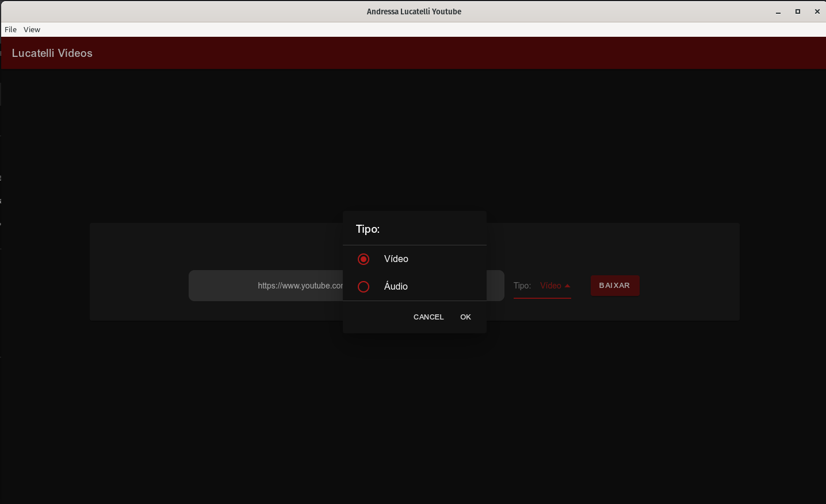Click the Vídeo radio icon in dialog
826x504 pixels.
coord(364,259)
